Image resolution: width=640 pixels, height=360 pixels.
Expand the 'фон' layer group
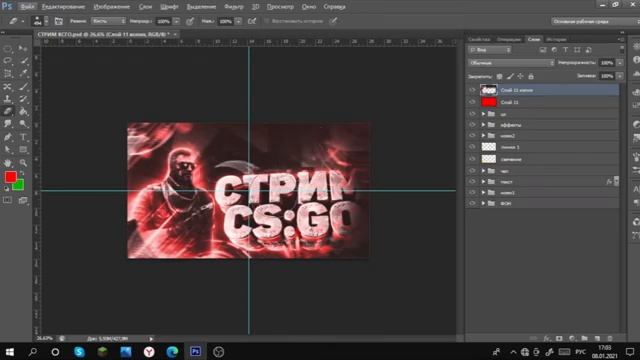483,203
